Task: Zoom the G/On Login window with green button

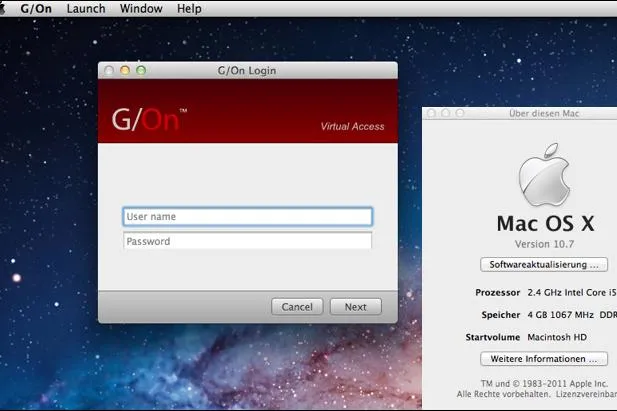Action: 141,70
